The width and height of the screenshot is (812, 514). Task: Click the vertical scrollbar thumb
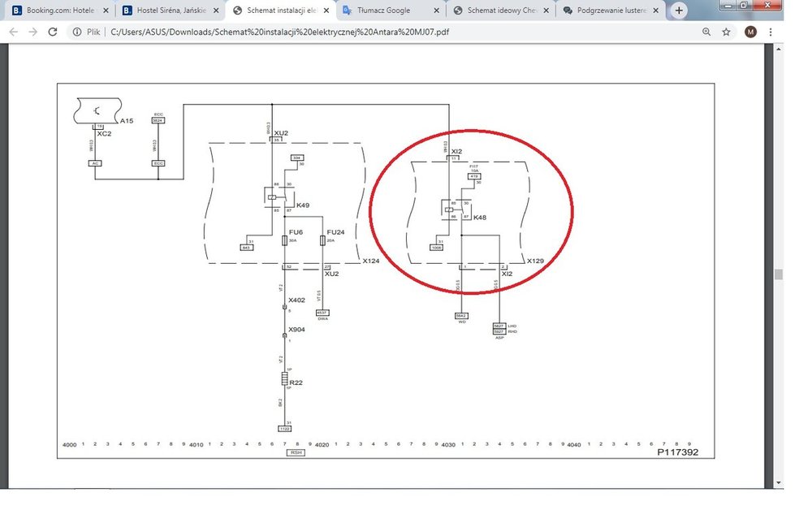click(779, 274)
